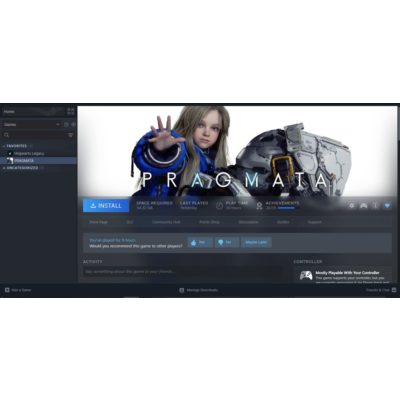Collapse the FAVORITES category
400x400 pixels.
pyautogui.click(x=4, y=146)
